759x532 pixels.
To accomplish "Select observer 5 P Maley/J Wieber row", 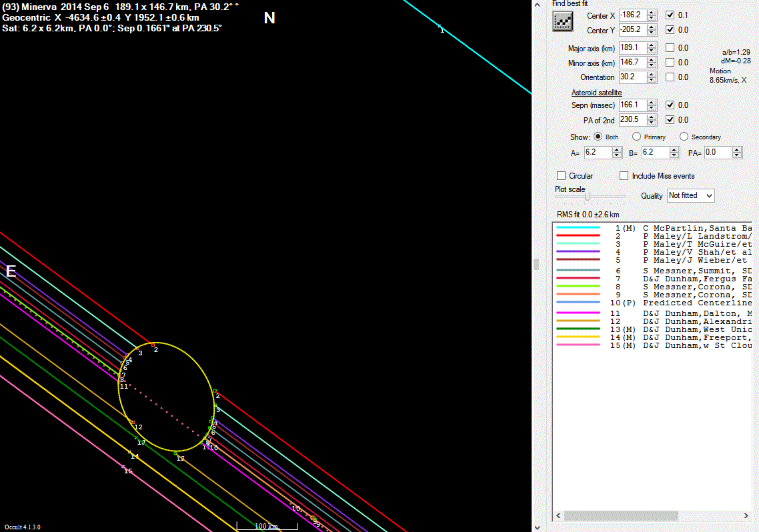I will pyautogui.click(x=654, y=260).
